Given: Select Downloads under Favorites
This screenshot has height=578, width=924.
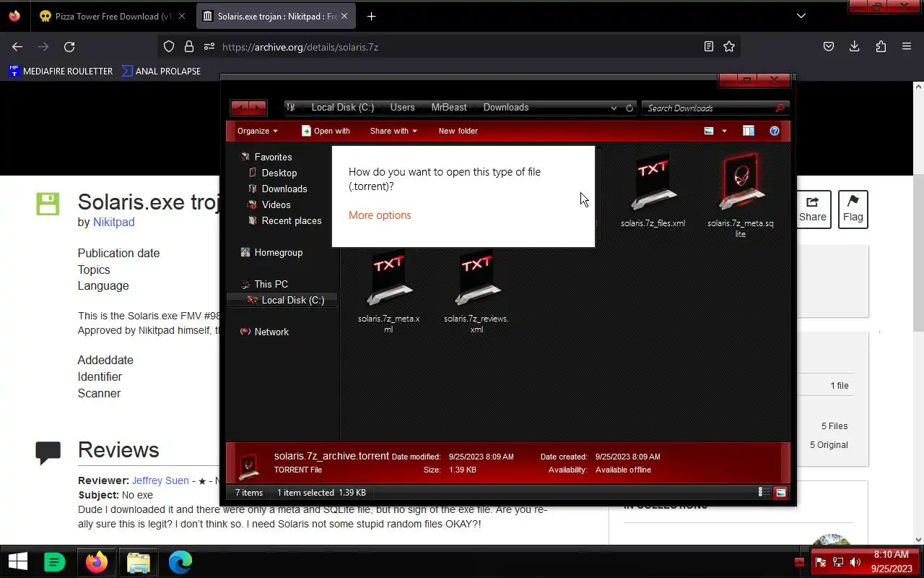Looking at the screenshot, I should 284,189.
